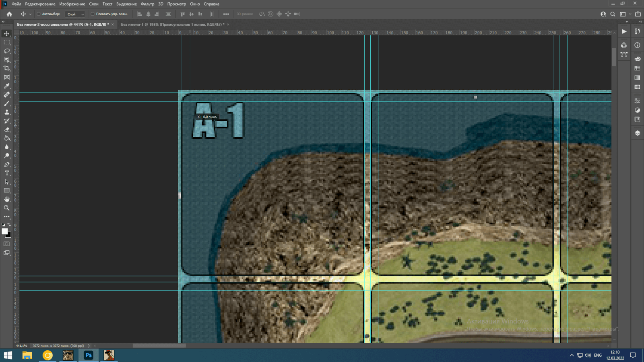
Task: Select the Horizontal Type tool
Action: point(7,173)
